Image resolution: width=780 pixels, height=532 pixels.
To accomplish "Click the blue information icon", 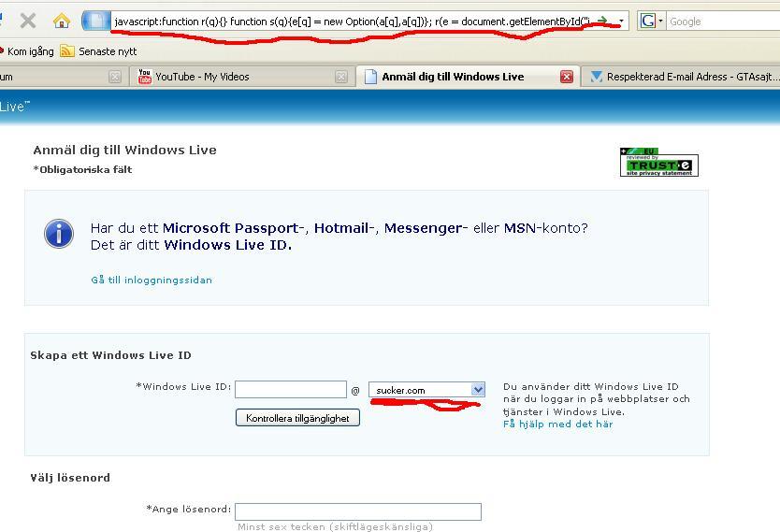I will (x=59, y=234).
